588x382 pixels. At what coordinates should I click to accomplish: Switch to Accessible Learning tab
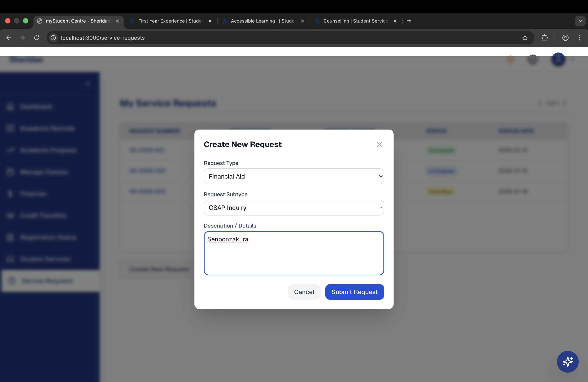263,21
